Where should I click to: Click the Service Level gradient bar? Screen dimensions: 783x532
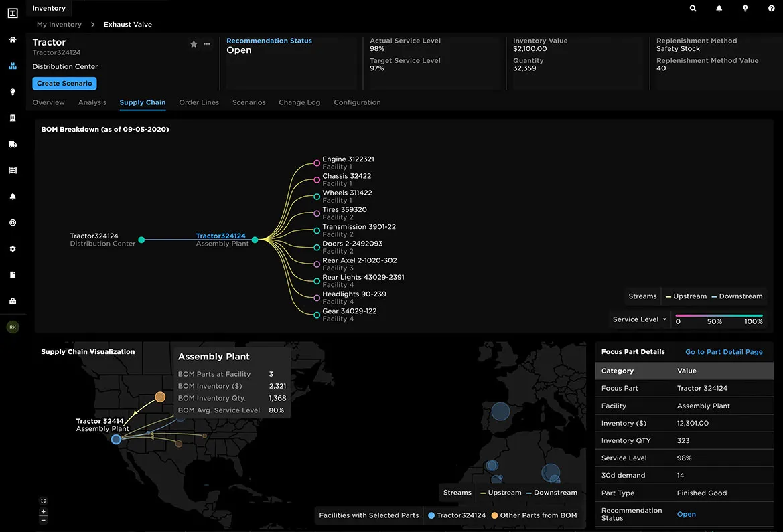719,315
